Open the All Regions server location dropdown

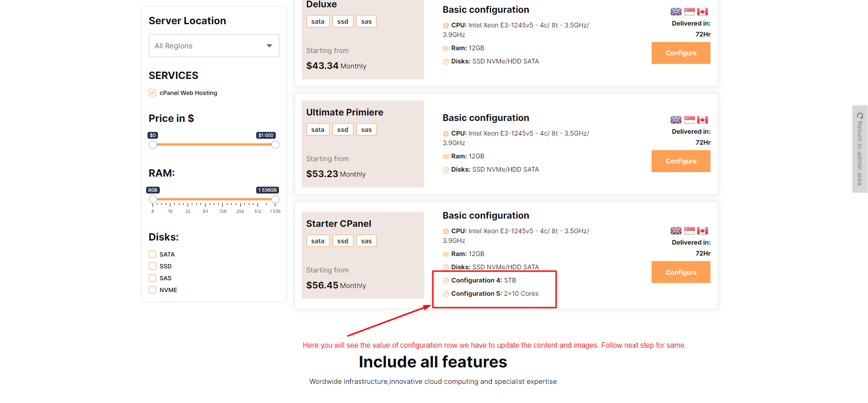click(214, 46)
